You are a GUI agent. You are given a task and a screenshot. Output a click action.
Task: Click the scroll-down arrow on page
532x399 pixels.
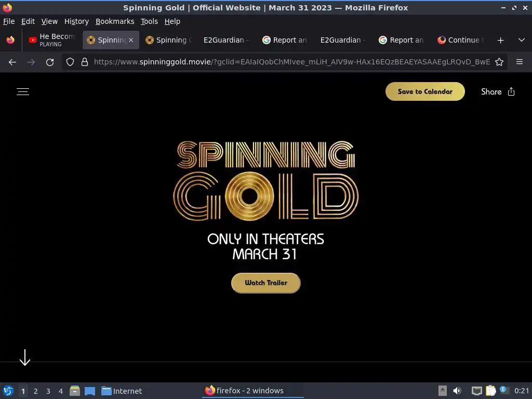click(25, 357)
